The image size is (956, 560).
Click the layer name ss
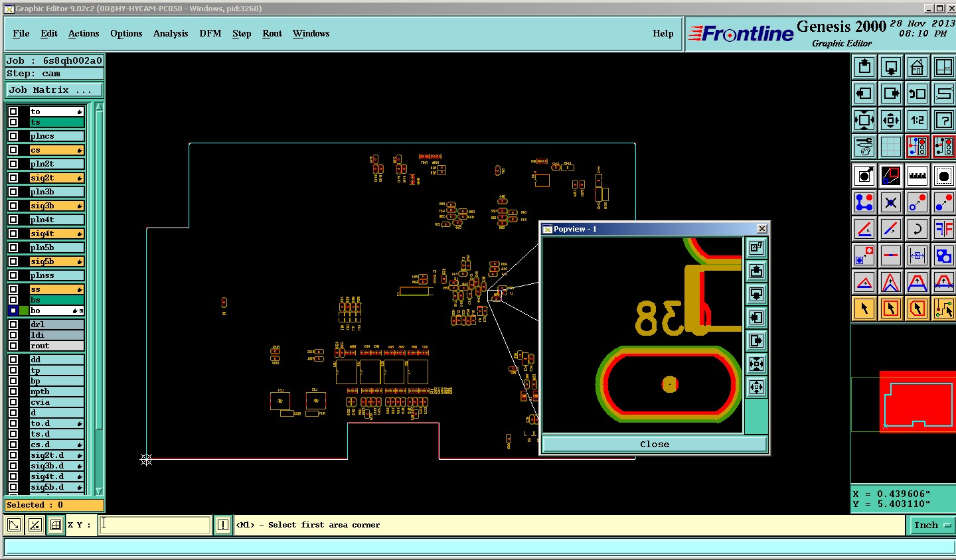click(56, 289)
